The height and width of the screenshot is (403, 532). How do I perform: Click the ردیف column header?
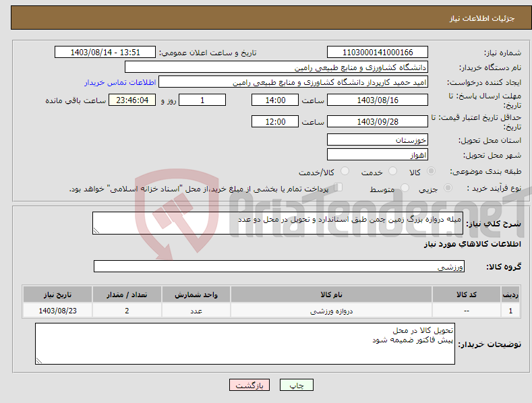pyautogui.click(x=510, y=294)
